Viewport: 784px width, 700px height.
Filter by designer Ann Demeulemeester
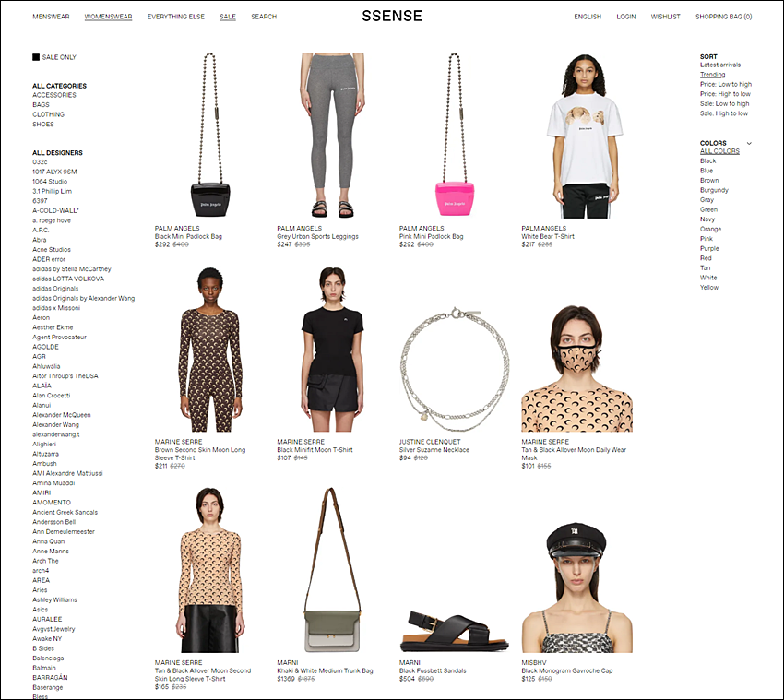click(64, 532)
